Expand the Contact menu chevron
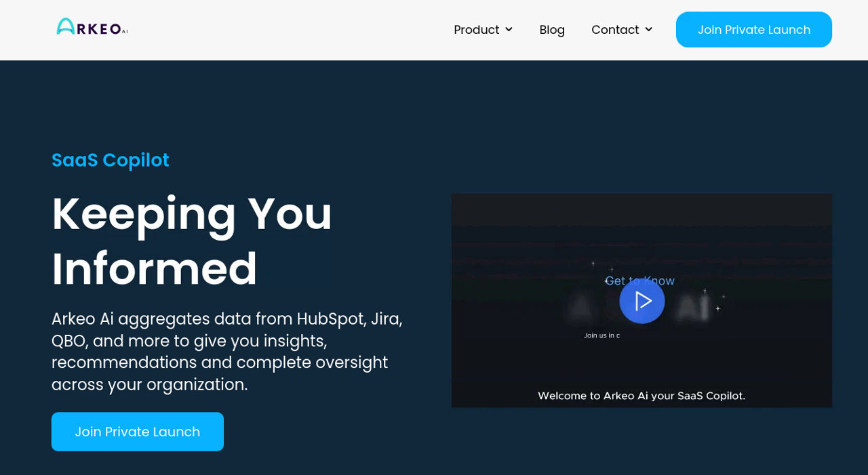The image size is (868, 475). pyautogui.click(x=648, y=30)
